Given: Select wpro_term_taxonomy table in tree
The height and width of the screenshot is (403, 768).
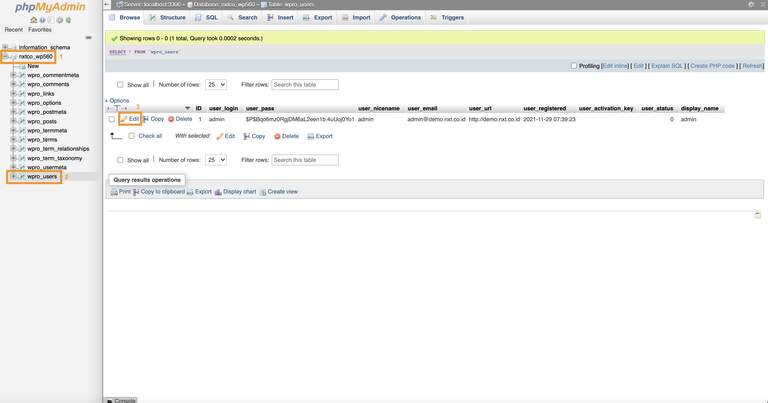Looking at the screenshot, I should (x=55, y=158).
